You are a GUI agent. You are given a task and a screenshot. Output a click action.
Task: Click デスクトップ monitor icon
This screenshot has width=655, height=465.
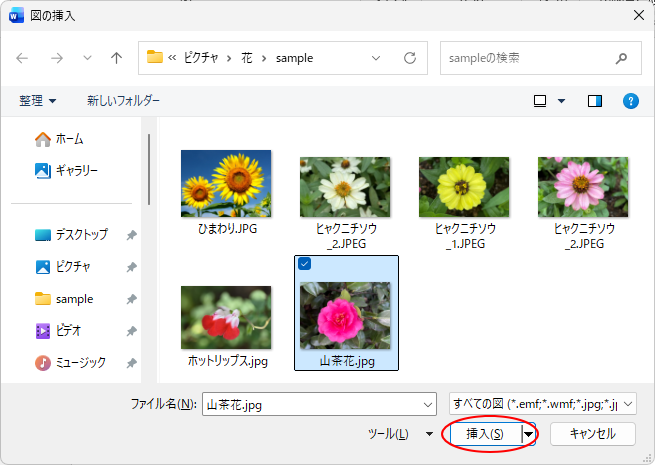click(43, 235)
